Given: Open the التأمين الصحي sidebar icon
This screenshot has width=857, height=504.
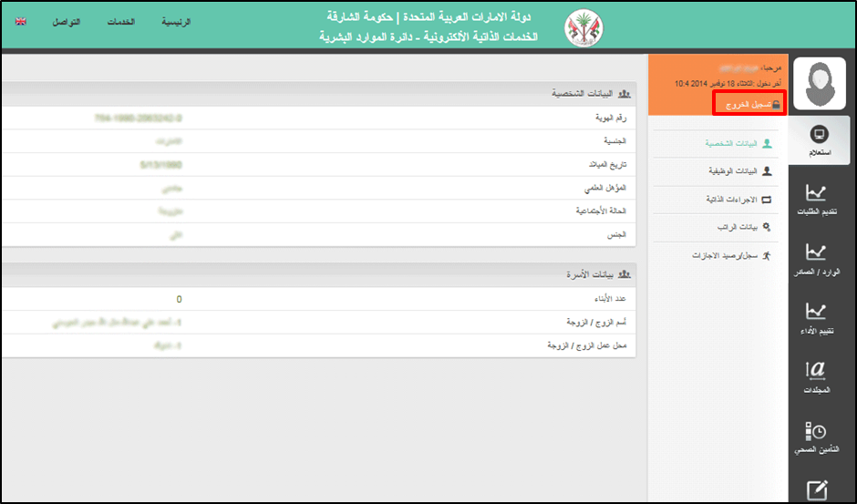Looking at the screenshot, I should coord(817,437).
